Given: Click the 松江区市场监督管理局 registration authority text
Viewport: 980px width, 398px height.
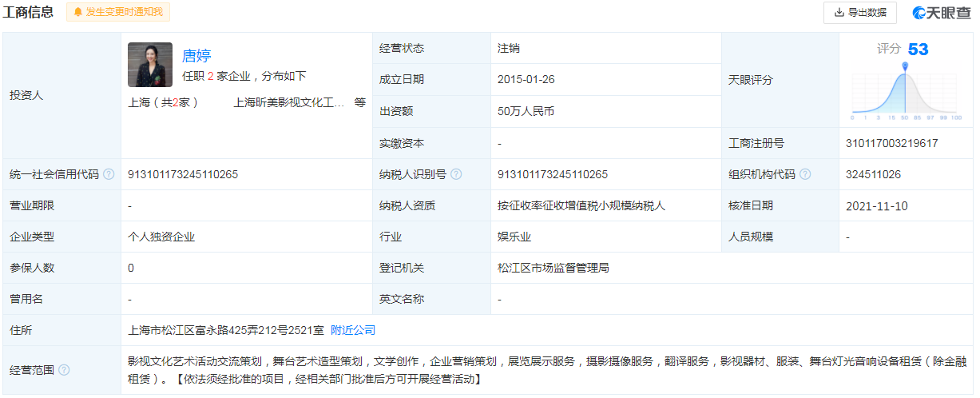Looking at the screenshot, I should tap(553, 268).
